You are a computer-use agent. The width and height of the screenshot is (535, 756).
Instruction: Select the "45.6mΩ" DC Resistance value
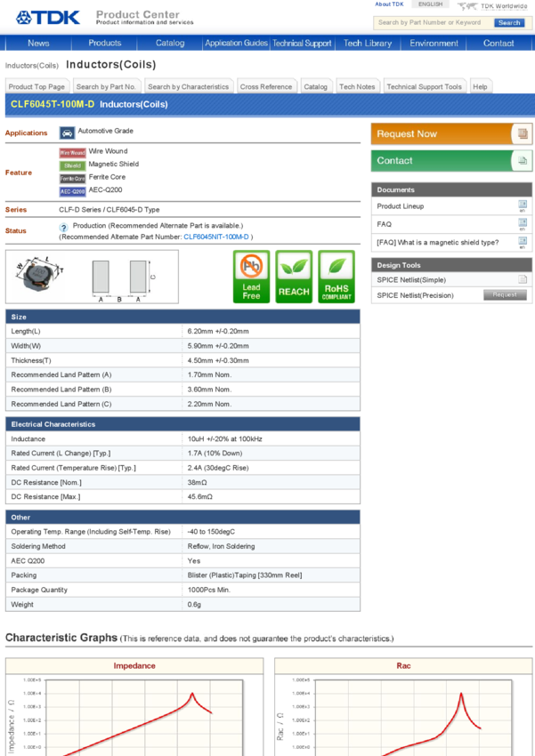click(199, 496)
